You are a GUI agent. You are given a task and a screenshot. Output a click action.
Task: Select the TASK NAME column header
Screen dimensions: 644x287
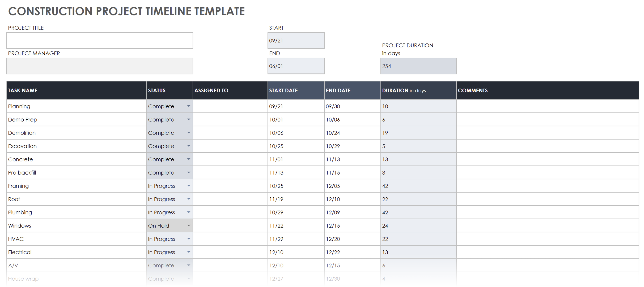(77, 90)
